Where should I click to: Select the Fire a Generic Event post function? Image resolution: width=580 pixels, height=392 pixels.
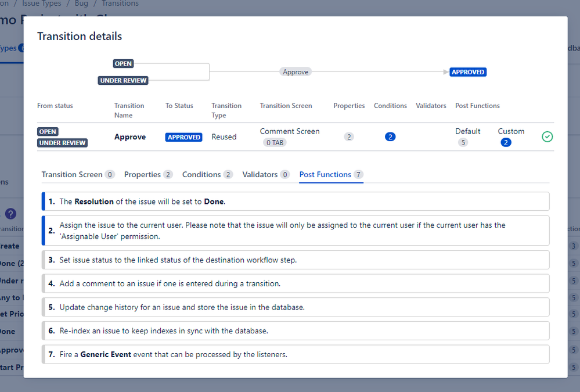pos(296,355)
